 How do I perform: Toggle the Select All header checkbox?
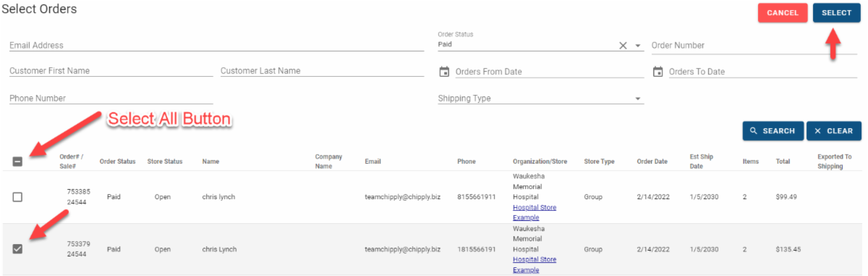pyautogui.click(x=18, y=161)
